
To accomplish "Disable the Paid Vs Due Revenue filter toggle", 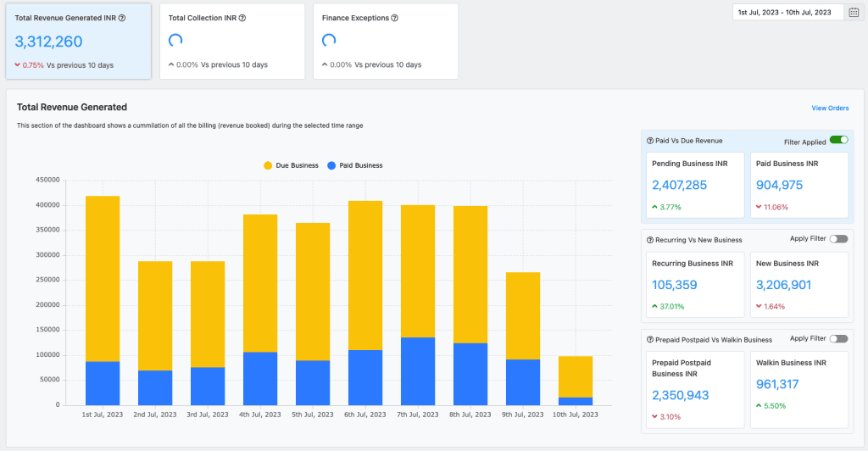I will [x=838, y=140].
